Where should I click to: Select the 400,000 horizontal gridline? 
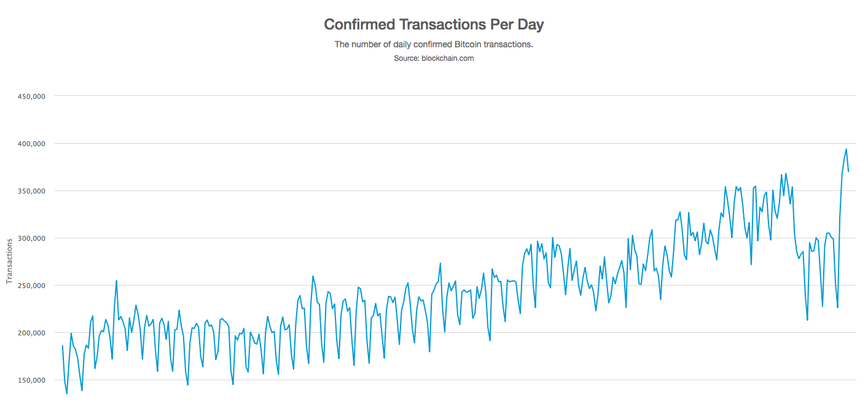(430, 143)
